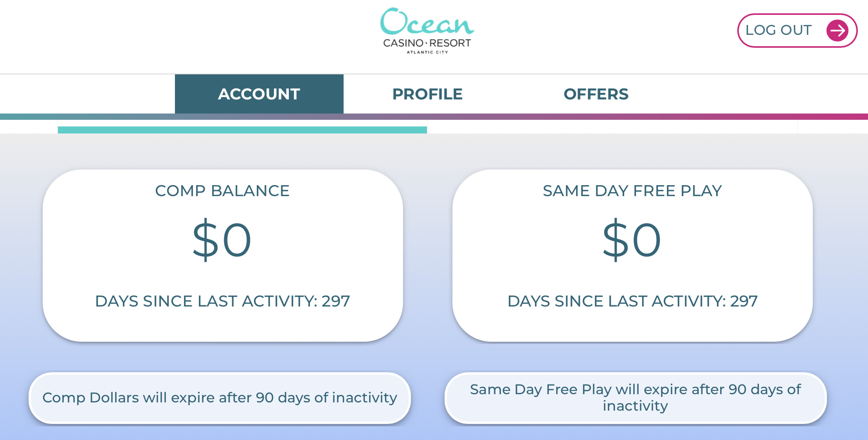Click the comp balance $0 amount
868x440 pixels.
point(222,240)
